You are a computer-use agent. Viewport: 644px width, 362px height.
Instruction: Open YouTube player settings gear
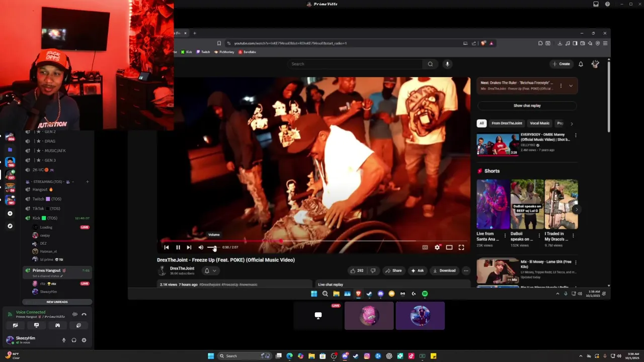tap(437, 247)
